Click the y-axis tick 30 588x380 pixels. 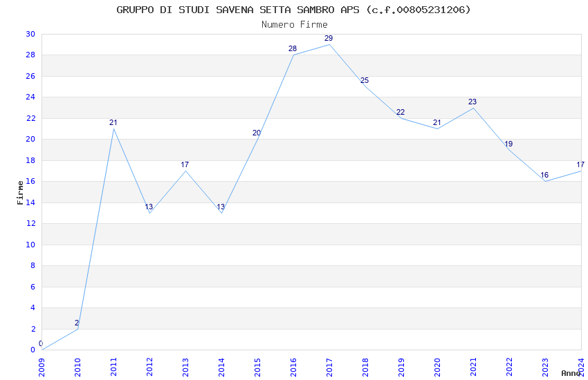(x=30, y=34)
